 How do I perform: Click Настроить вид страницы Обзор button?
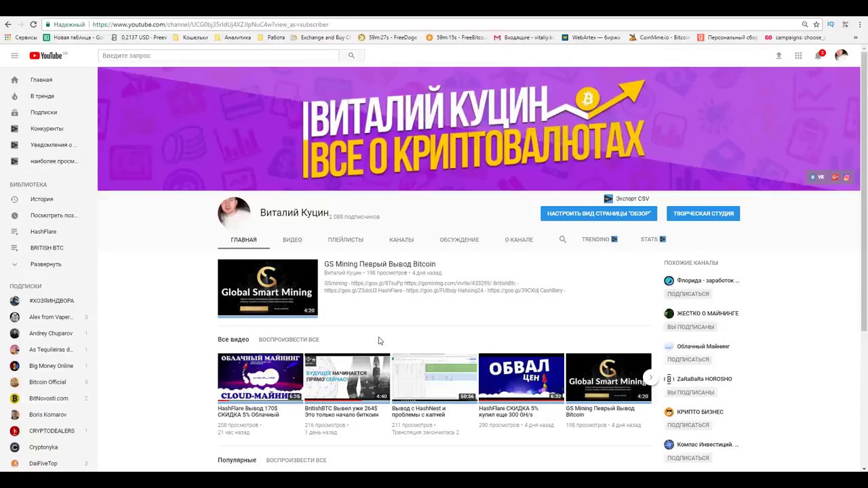[599, 213]
